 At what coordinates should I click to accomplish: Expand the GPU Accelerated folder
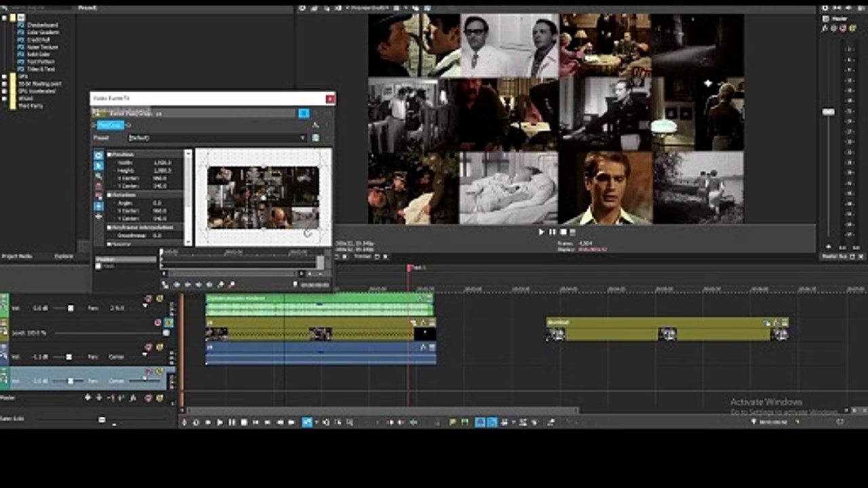(x=5, y=91)
